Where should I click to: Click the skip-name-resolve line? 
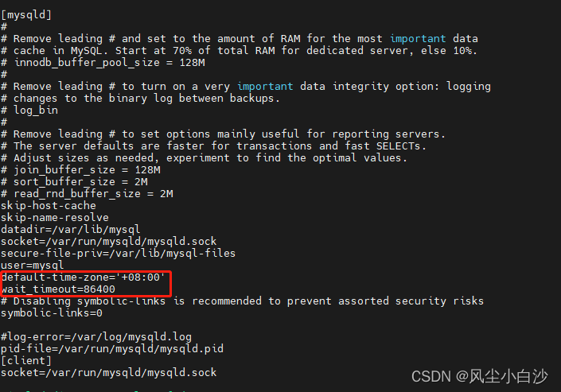55,217
